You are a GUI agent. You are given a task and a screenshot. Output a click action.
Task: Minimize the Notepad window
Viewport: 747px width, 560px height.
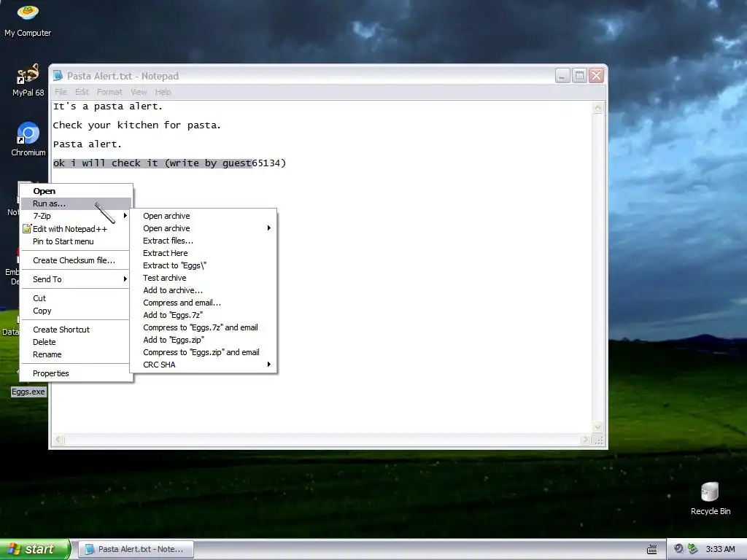[562, 76]
